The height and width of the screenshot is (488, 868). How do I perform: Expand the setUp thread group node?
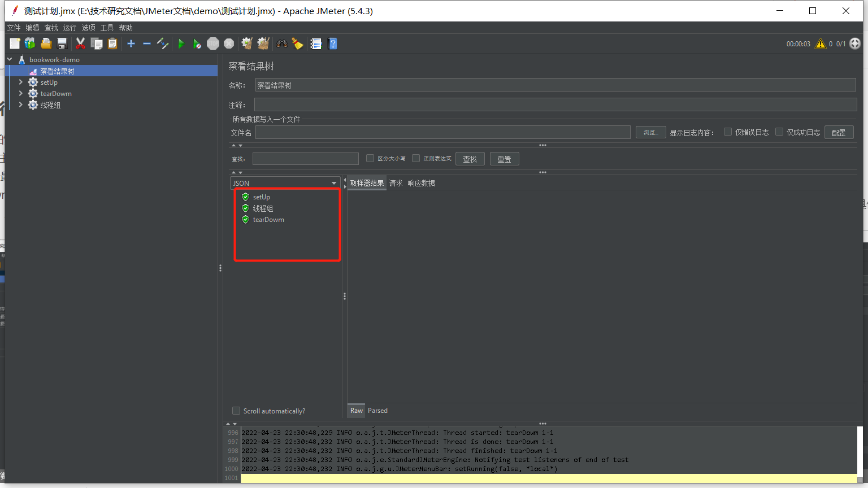click(21, 82)
